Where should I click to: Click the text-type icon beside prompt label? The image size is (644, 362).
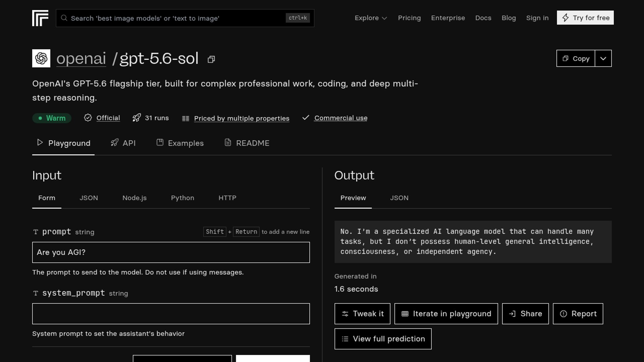pos(36,232)
